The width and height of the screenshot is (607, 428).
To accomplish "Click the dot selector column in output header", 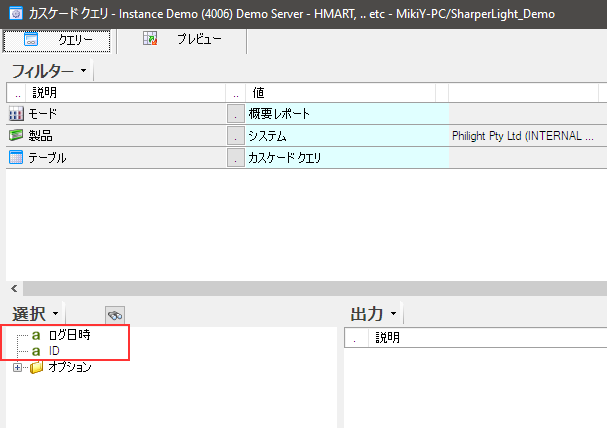I will click(x=355, y=338).
